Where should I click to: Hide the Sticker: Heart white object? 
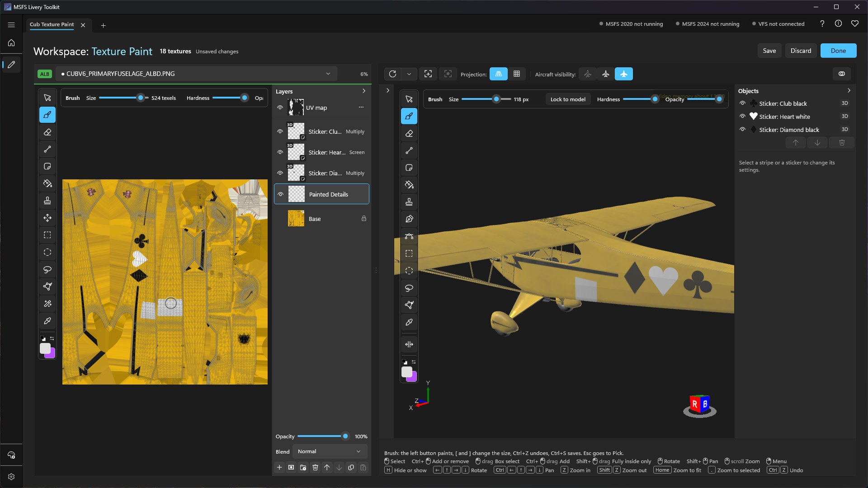742,117
